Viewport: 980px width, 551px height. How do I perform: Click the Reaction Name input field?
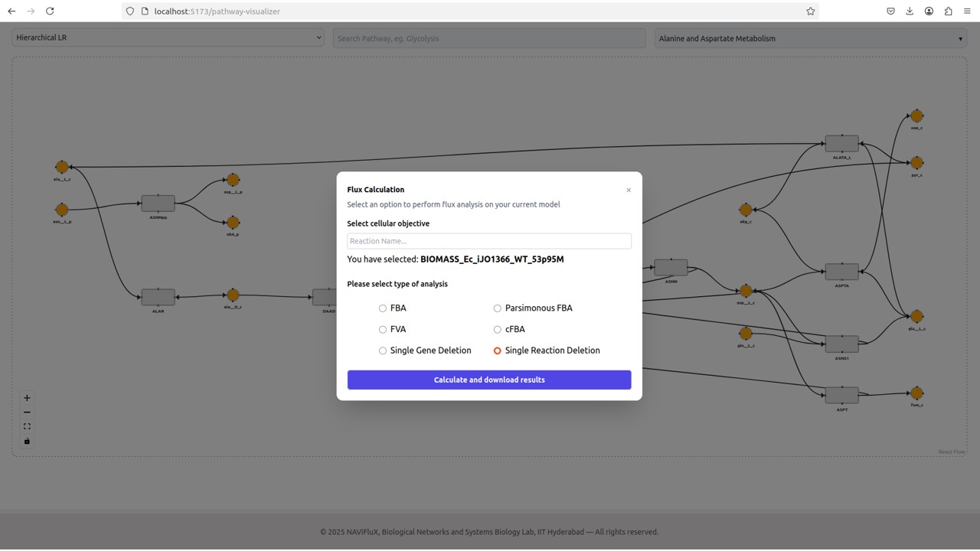(x=489, y=241)
